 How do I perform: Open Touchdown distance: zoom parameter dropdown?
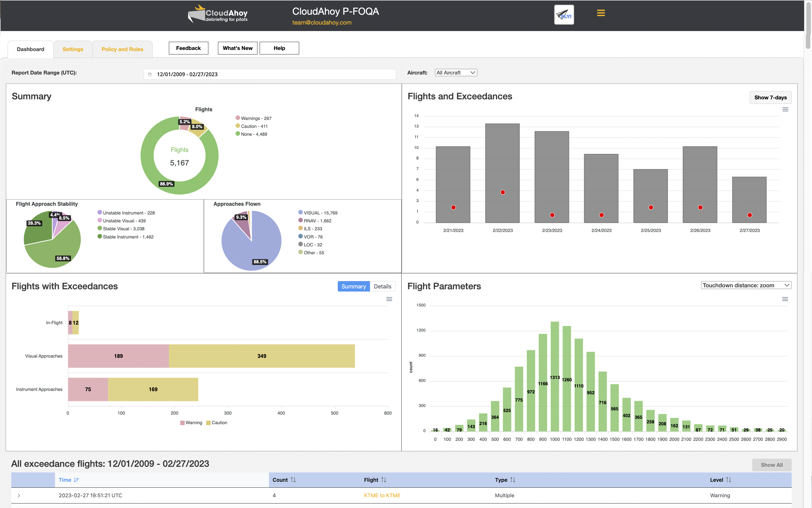(746, 285)
